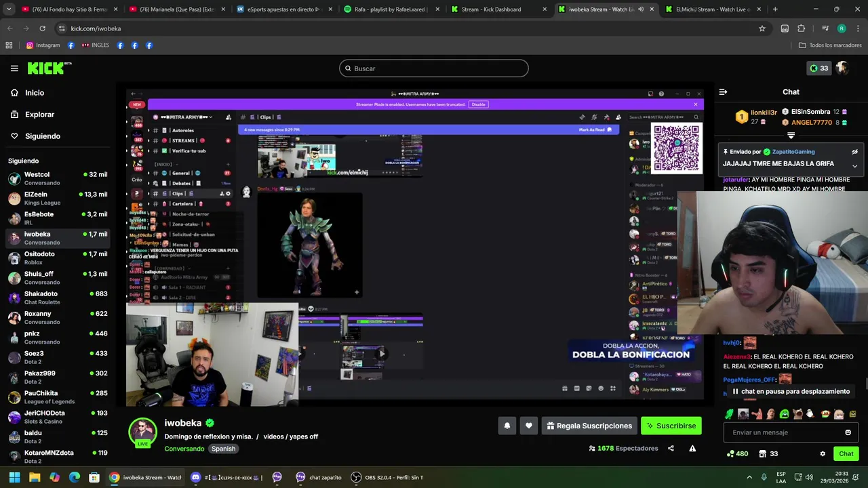
Task: Toggle follow heart button
Action: coord(529,426)
